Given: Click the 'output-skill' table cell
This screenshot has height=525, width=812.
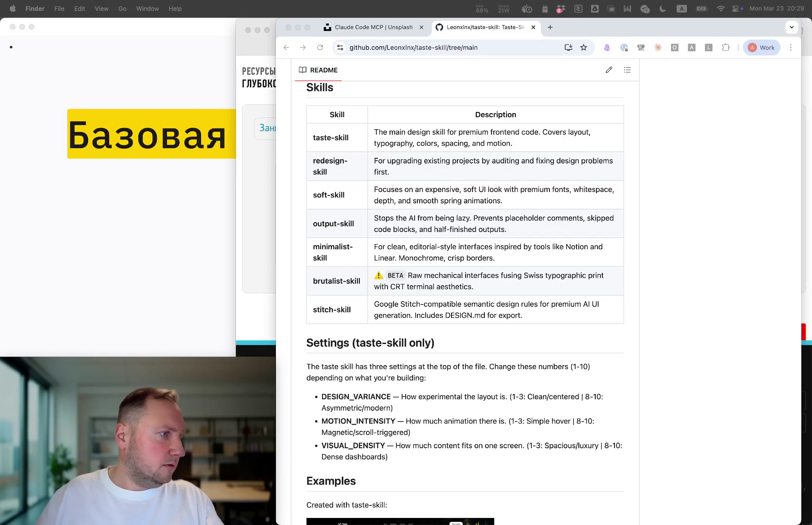Looking at the screenshot, I should point(337,223).
